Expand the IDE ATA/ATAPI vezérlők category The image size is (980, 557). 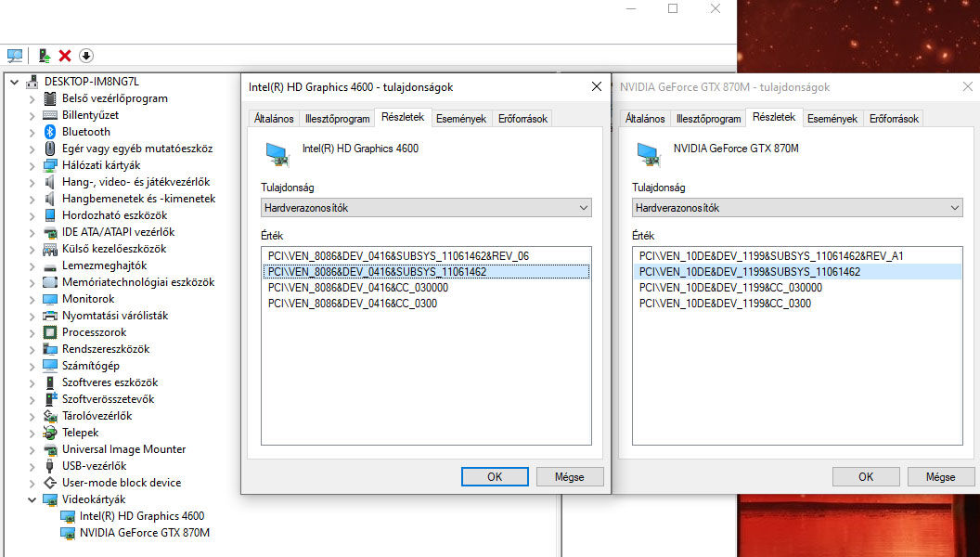coord(32,233)
